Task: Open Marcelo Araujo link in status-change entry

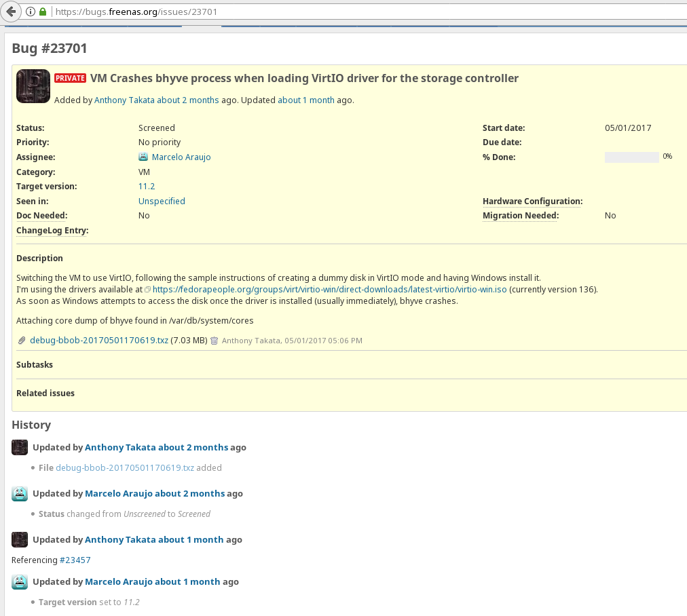Action: pyautogui.click(x=118, y=493)
